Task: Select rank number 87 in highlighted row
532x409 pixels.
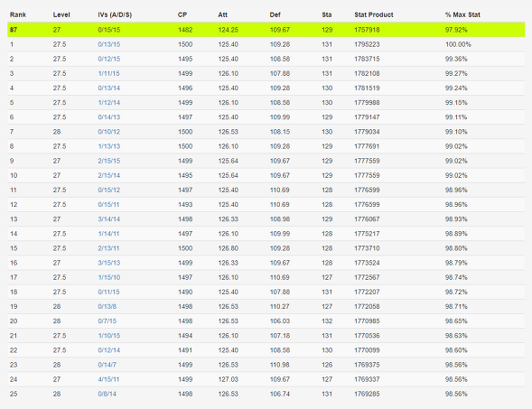Action: [14, 30]
